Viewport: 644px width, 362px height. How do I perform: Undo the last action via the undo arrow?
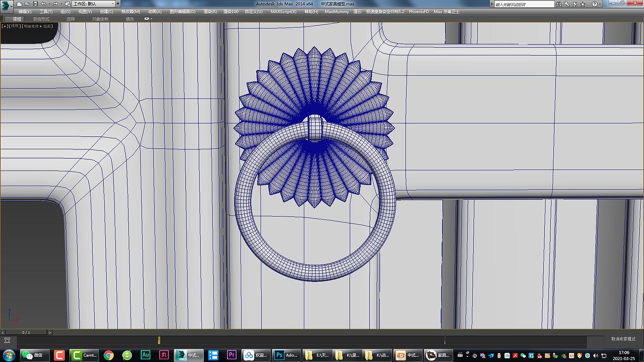point(43,4)
